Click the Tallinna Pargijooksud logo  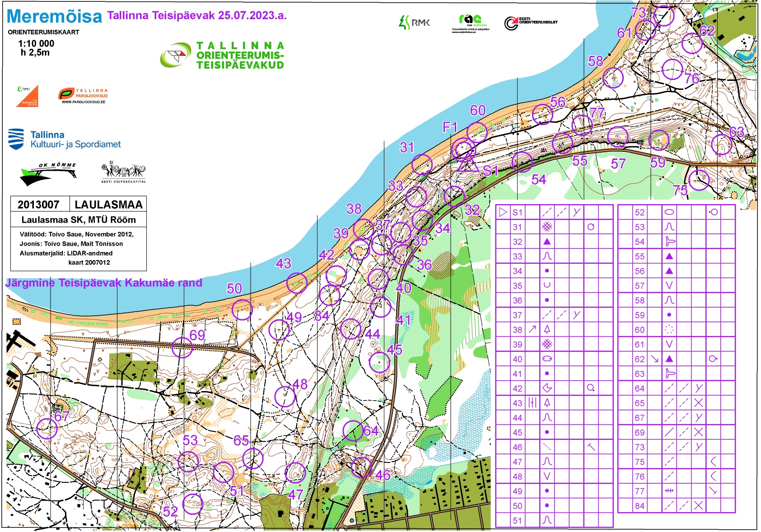click(x=83, y=96)
